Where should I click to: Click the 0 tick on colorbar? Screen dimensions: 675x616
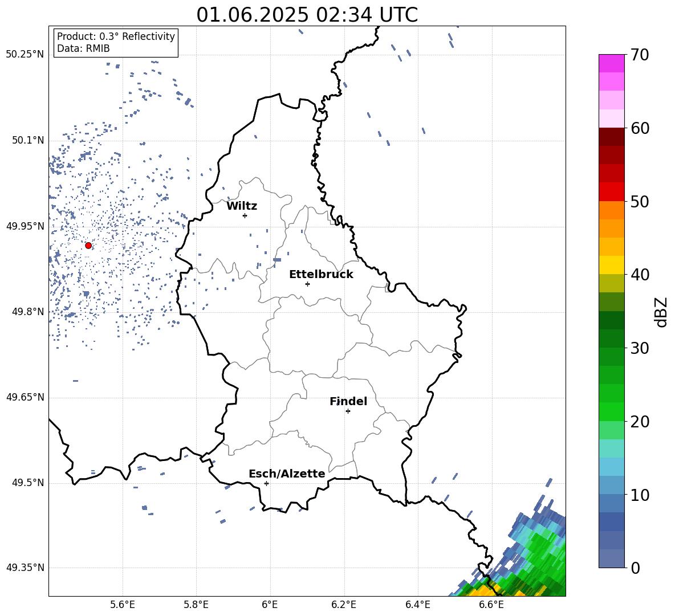[635, 568]
